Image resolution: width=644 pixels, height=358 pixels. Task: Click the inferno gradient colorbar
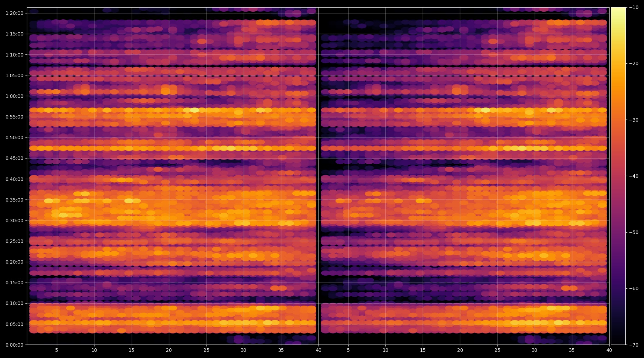coord(618,176)
